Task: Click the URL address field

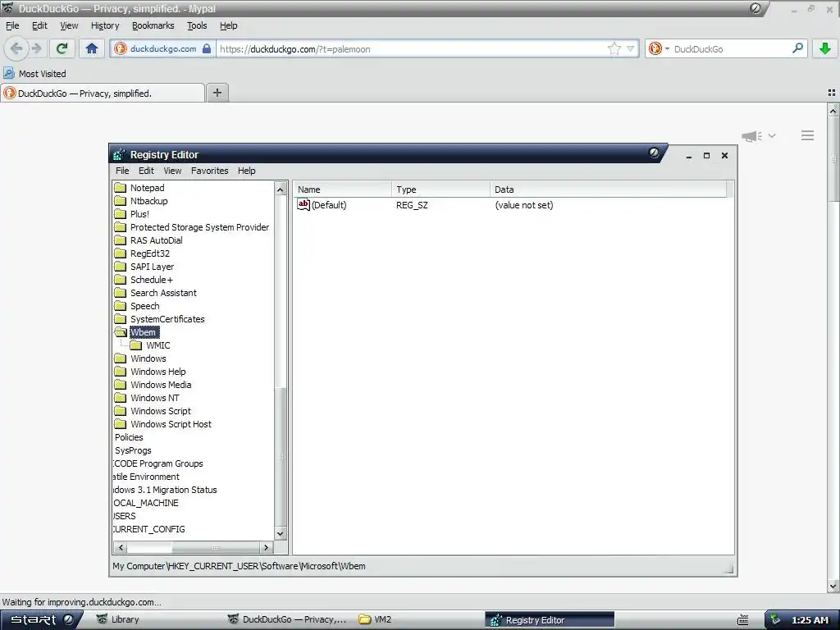Action: 411,48
